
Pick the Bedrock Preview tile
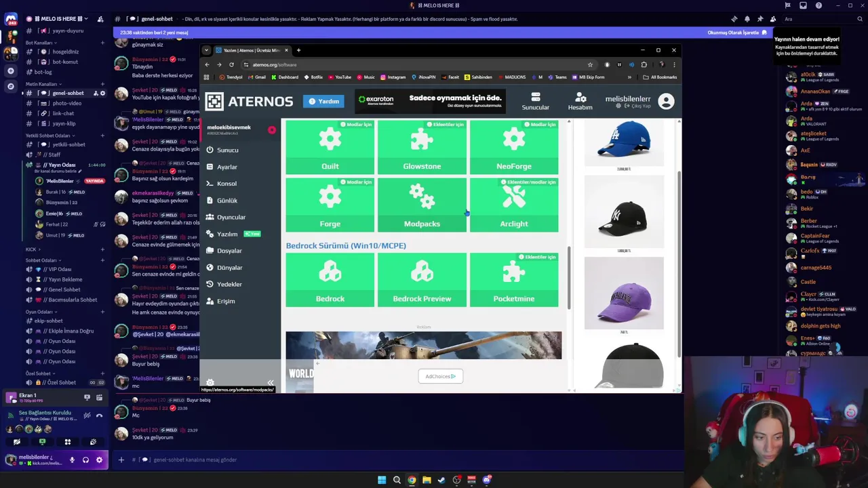[x=422, y=280]
